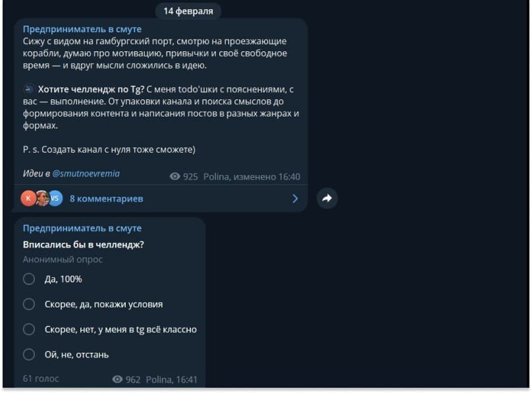
Task: Click the photo commenter avatar
Action: click(x=42, y=198)
